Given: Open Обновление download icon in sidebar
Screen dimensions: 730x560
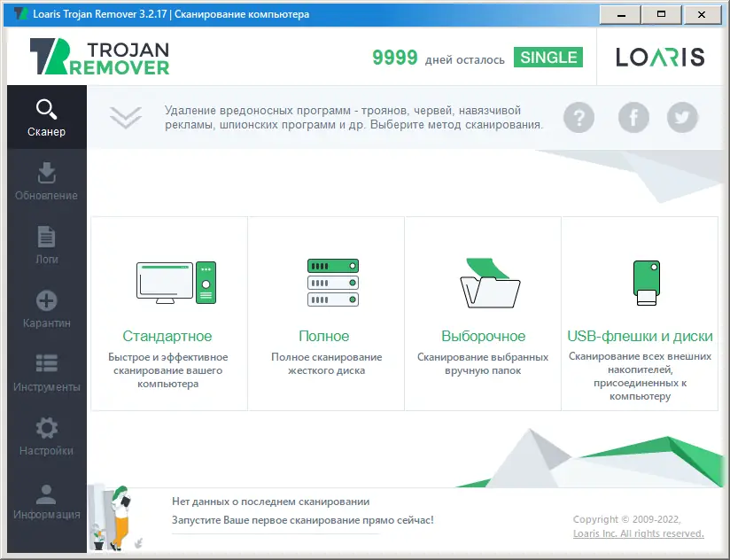Looking at the screenshot, I should coord(47,173).
